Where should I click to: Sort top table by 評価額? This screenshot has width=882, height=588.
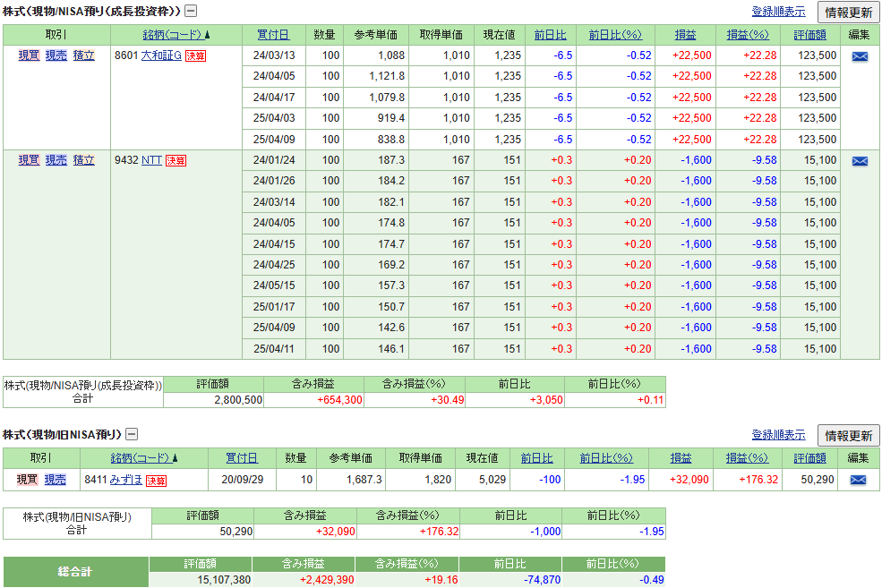810,35
